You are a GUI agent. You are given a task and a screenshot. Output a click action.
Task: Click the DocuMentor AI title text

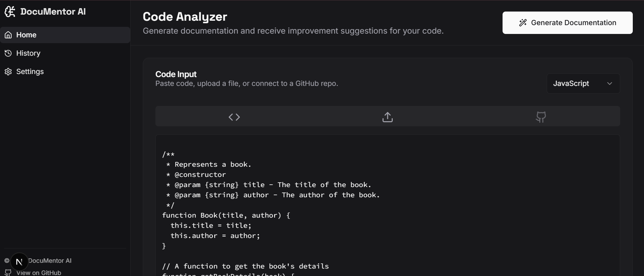click(53, 12)
